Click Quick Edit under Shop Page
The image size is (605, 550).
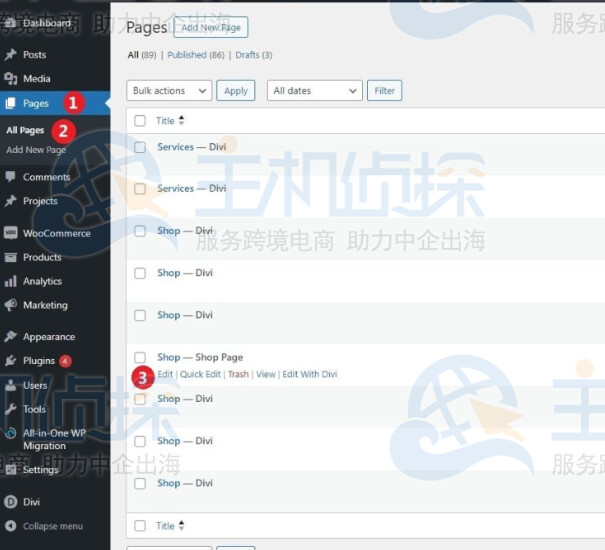pos(200,374)
